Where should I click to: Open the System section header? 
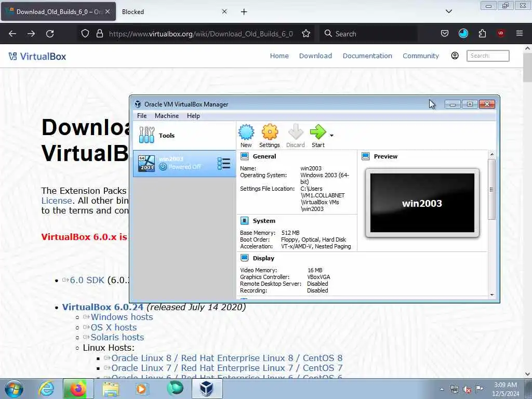click(264, 221)
